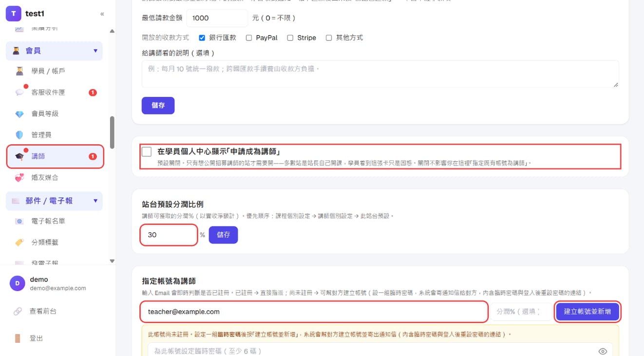
Task: Click 儲存 under payout instructions
Action: point(158,105)
